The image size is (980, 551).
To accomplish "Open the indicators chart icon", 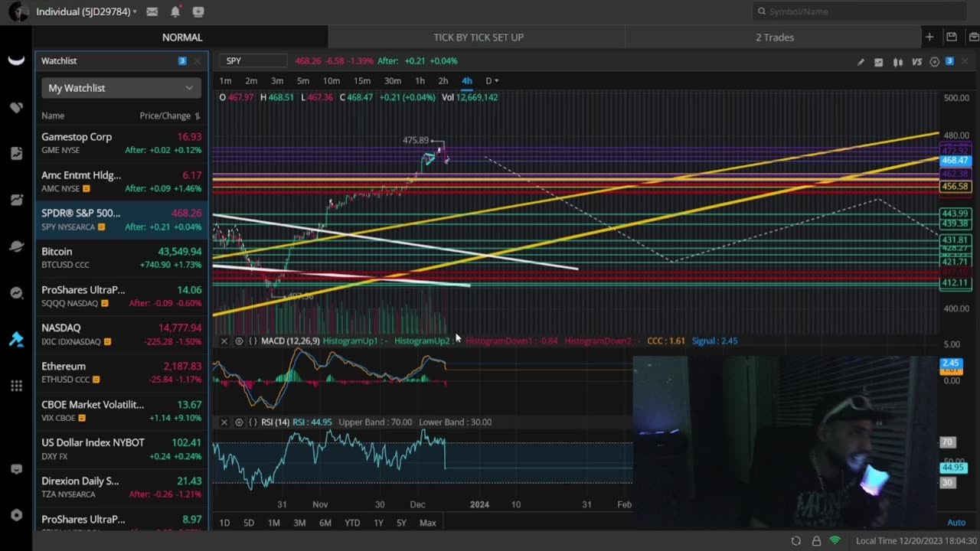I will click(879, 61).
